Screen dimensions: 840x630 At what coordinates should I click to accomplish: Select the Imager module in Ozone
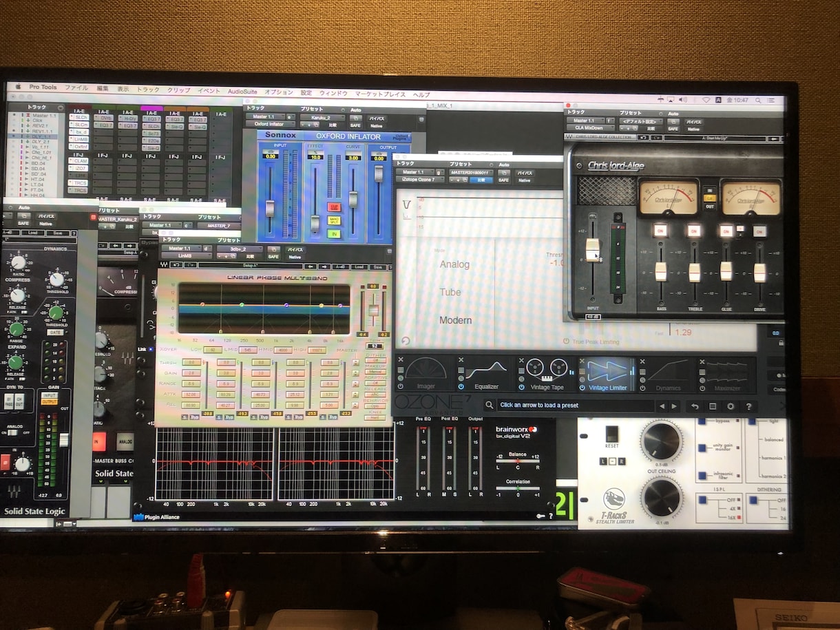425,375
